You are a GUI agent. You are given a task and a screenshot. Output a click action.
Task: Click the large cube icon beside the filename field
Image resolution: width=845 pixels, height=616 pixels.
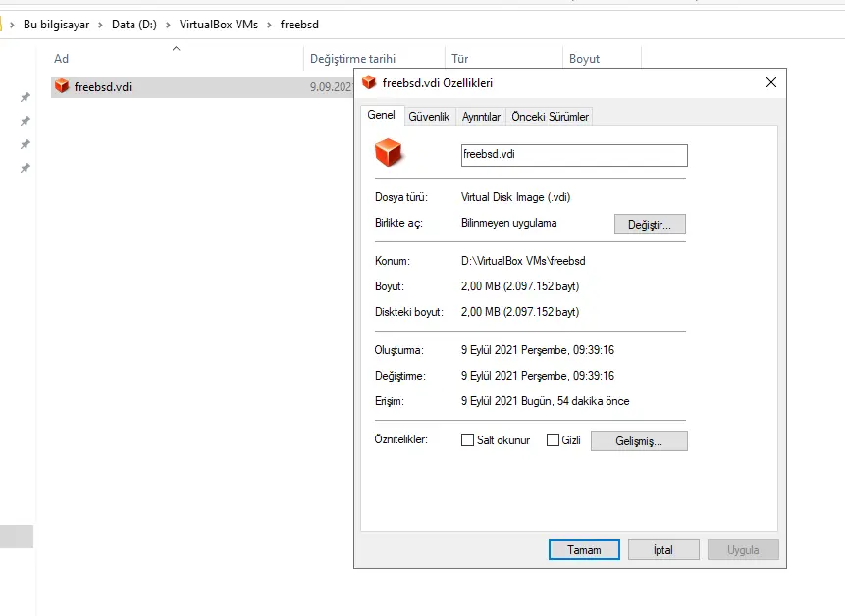click(x=388, y=152)
